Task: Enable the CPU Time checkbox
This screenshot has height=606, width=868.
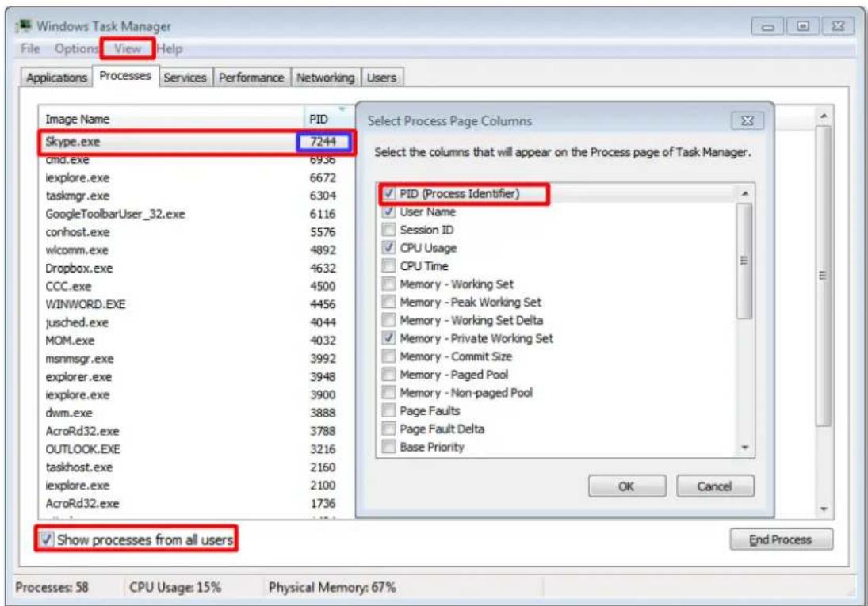Action: coord(389,266)
